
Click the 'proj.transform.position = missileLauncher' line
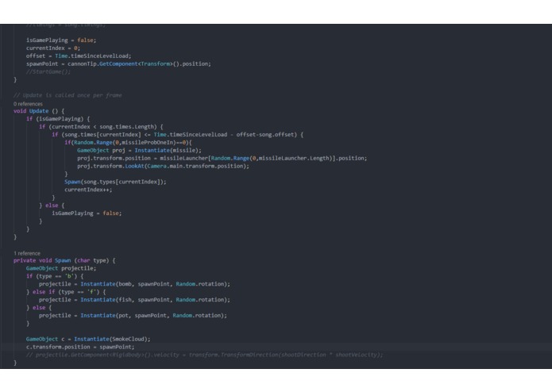click(x=222, y=158)
